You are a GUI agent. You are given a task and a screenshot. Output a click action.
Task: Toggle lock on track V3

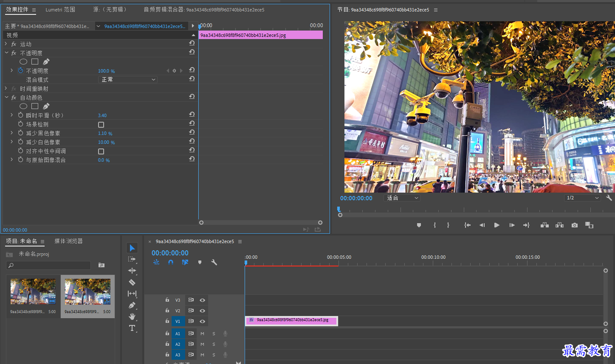click(x=167, y=300)
